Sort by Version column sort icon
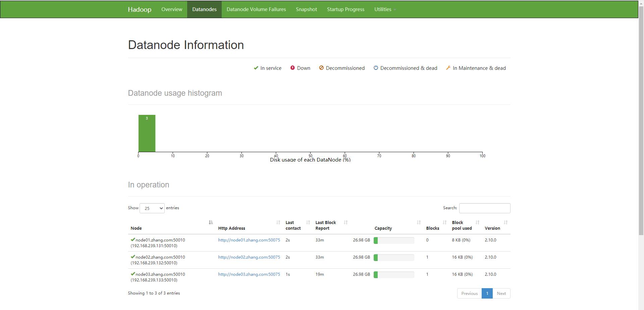Image resolution: width=644 pixels, height=310 pixels. (x=505, y=222)
